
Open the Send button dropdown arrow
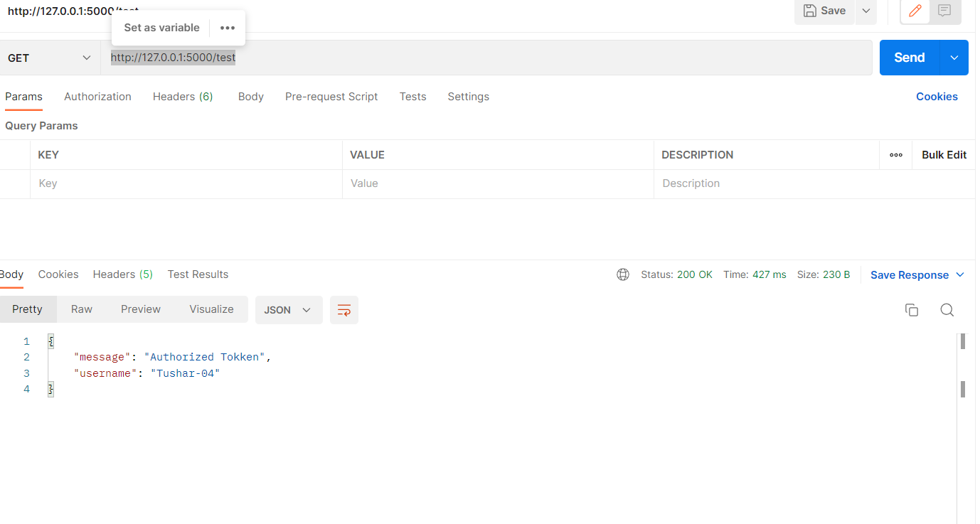(x=954, y=57)
